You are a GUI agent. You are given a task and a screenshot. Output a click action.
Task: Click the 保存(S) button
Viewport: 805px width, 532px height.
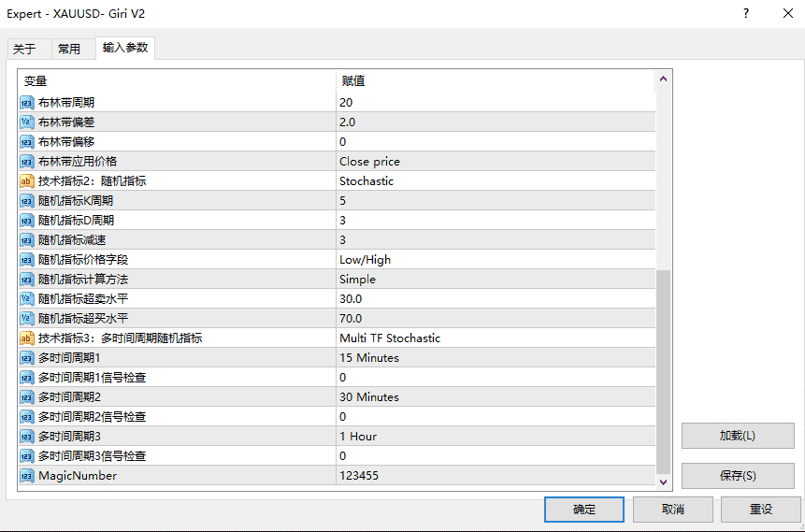(737, 475)
